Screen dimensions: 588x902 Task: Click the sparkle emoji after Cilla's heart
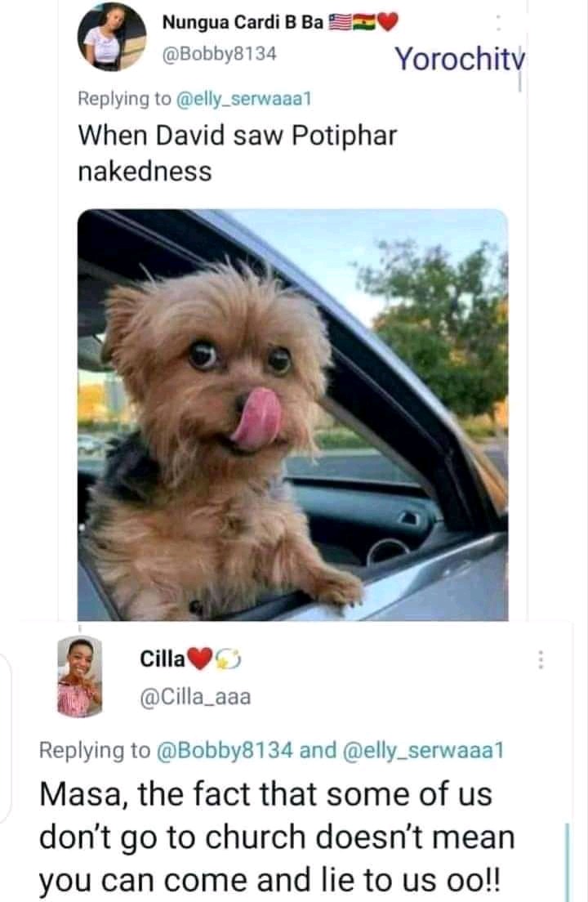tap(228, 659)
